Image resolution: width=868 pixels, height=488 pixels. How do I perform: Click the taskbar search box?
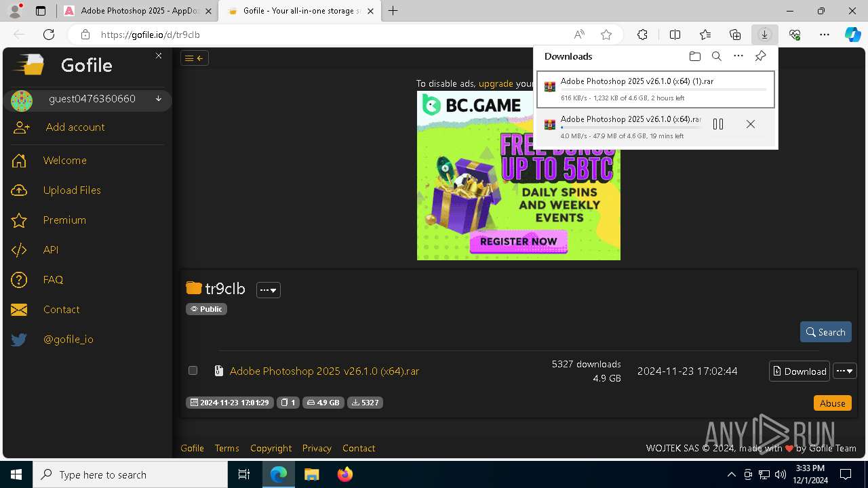[130, 474]
